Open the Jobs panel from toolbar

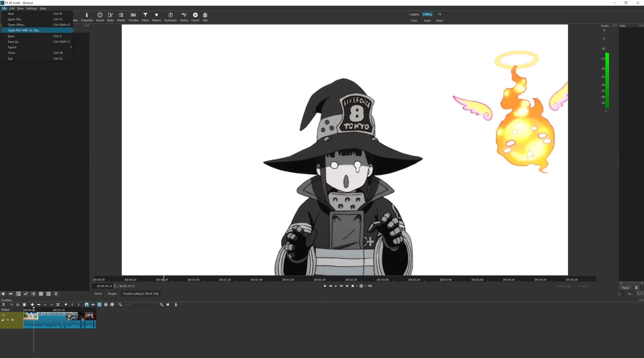(205, 17)
